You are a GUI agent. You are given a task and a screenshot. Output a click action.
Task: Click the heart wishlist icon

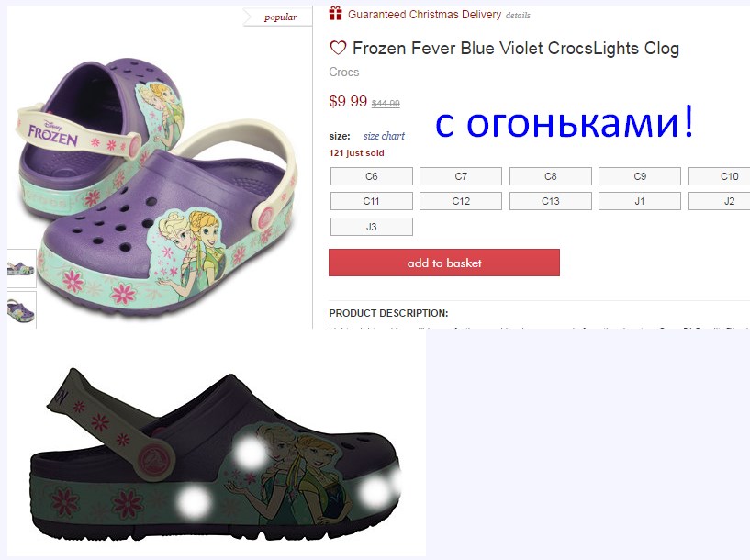click(x=338, y=48)
